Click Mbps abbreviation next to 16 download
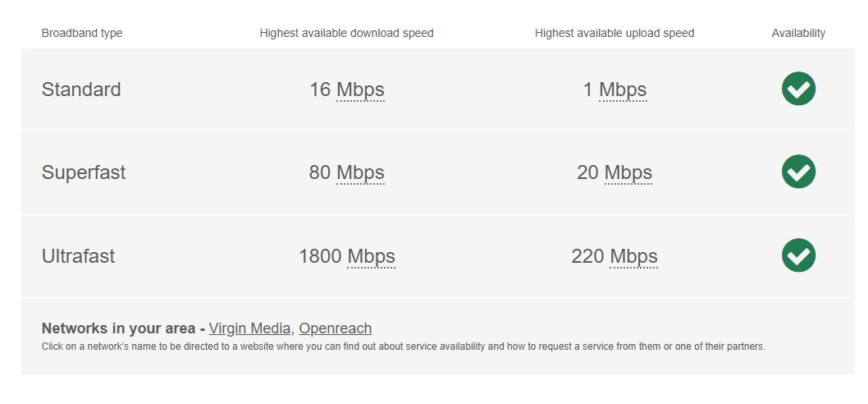868x404 pixels. tap(360, 90)
